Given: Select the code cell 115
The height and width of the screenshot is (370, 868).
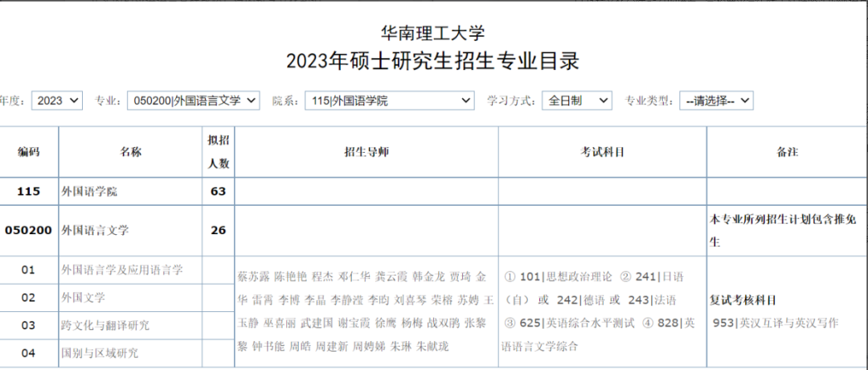Looking at the screenshot, I should (x=28, y=191).
